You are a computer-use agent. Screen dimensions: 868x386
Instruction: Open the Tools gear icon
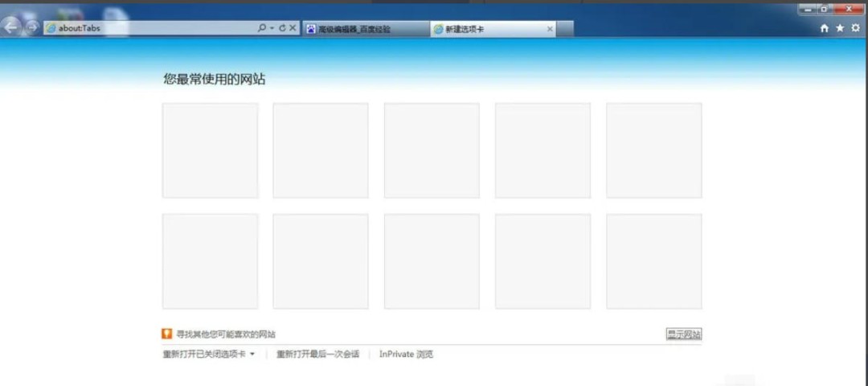click(x=855, y=28)
